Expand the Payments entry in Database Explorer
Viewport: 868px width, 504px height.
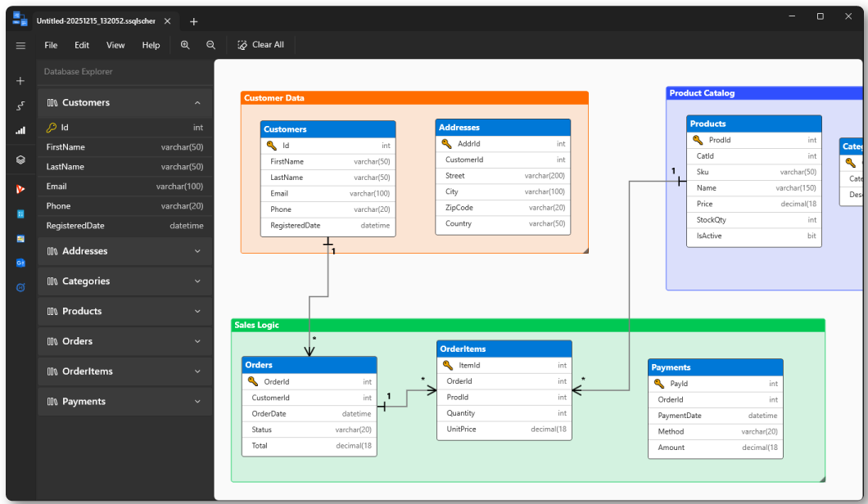coord(197,401)
